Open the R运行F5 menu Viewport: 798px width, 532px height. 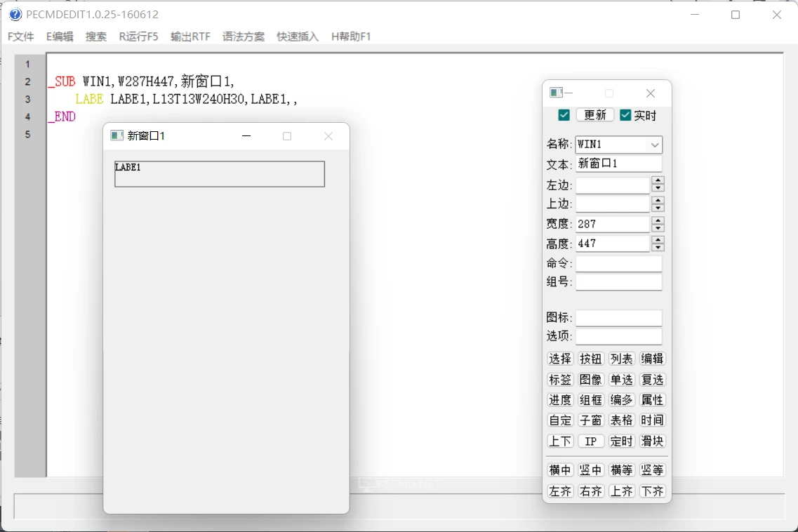[x=138, y=36]
